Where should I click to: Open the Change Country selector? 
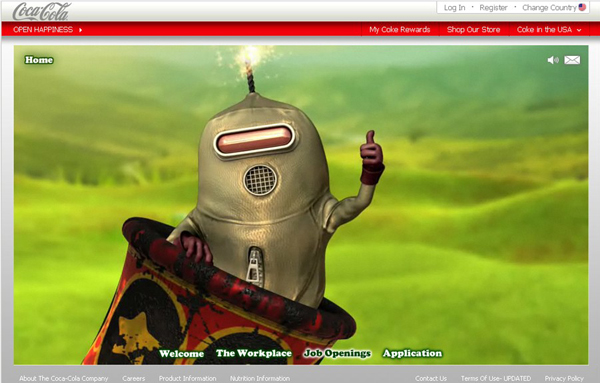(549, 8)
